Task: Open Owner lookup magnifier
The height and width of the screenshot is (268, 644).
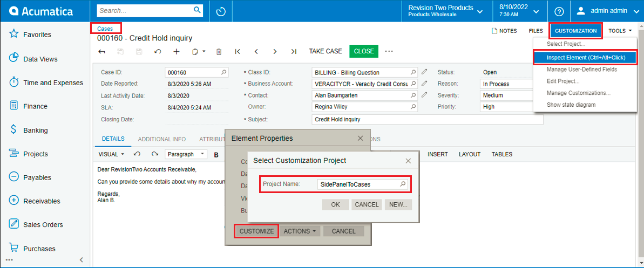Action: (x=413, y=107)
